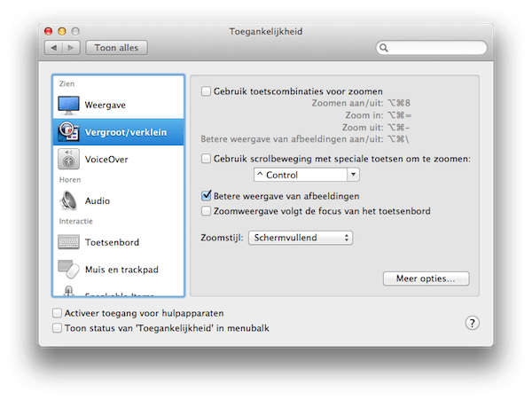Select VoiceOver in the sidebar

click(119, 159)
